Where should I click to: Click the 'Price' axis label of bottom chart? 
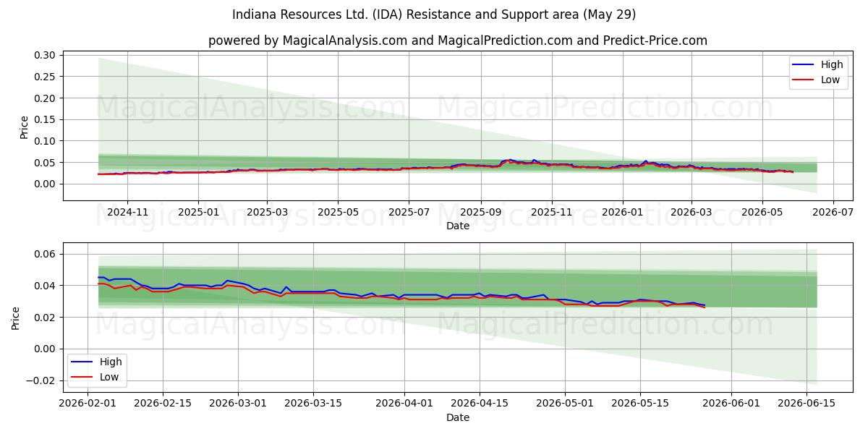coord(17,318)
